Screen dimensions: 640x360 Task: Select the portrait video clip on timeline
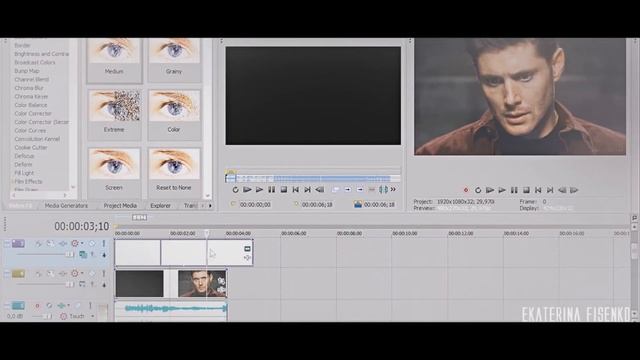pyautogui.click(x=202, y=283)
